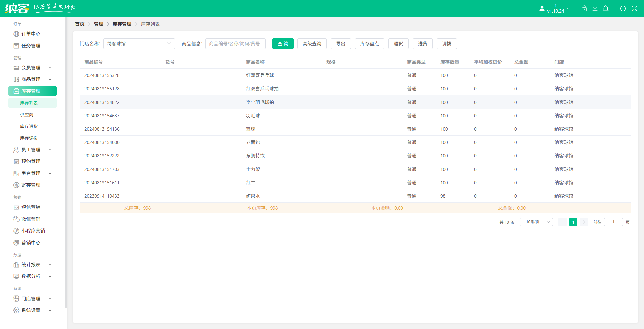The height and width of the screenshot is (329, 644).
Task: Select 供应商 from the sidebar
Action: point(27,114)
